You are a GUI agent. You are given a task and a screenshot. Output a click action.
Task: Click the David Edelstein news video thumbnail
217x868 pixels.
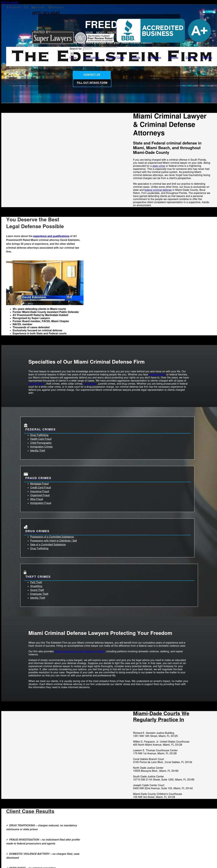pos(45,283)
